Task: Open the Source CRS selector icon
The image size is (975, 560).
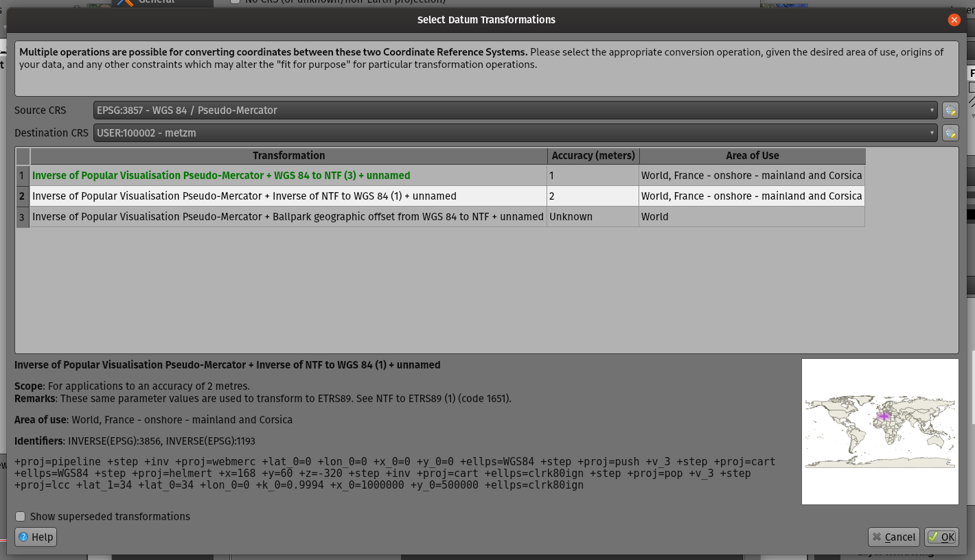Action: coord(950,110)
